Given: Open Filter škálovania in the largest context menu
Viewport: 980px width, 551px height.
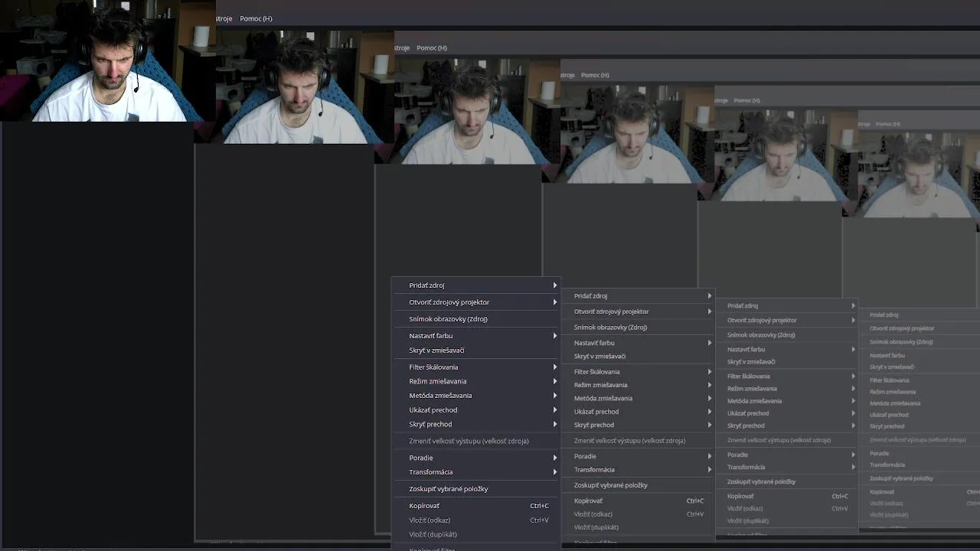Looking at the screenshot, I should [476, 367].
